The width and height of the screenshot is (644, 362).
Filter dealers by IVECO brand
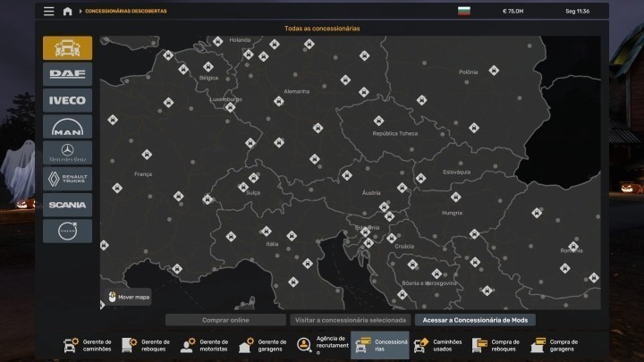[x=67, y=100]
